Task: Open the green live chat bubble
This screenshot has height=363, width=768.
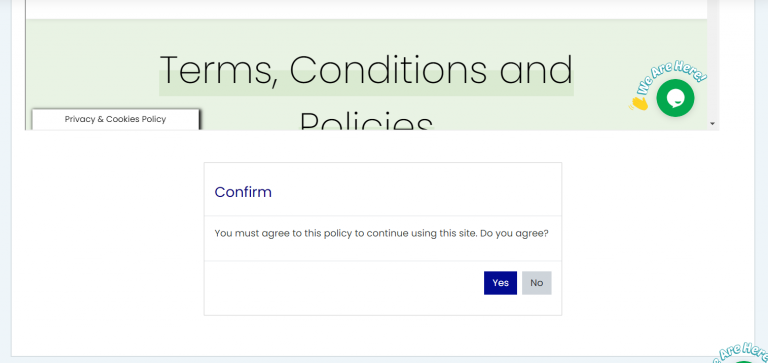Action: 675,98
